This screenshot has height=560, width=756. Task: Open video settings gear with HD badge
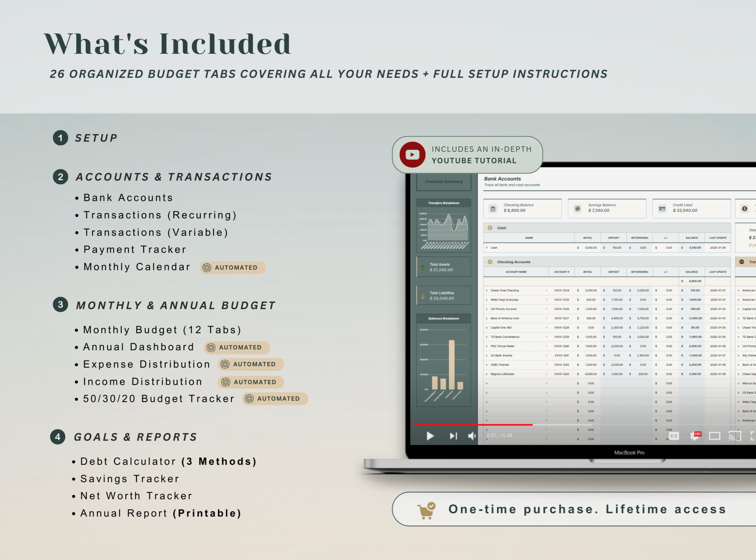coord(695,436)
